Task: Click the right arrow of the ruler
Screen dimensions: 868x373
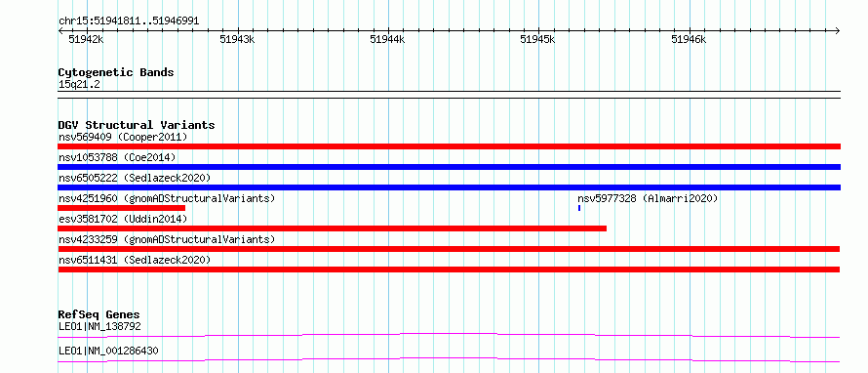Action: (x=838, y=30)
